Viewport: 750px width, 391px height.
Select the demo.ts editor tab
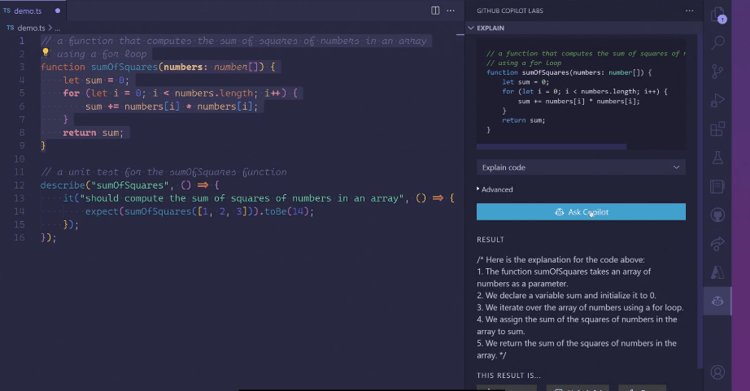pos(33,11)
